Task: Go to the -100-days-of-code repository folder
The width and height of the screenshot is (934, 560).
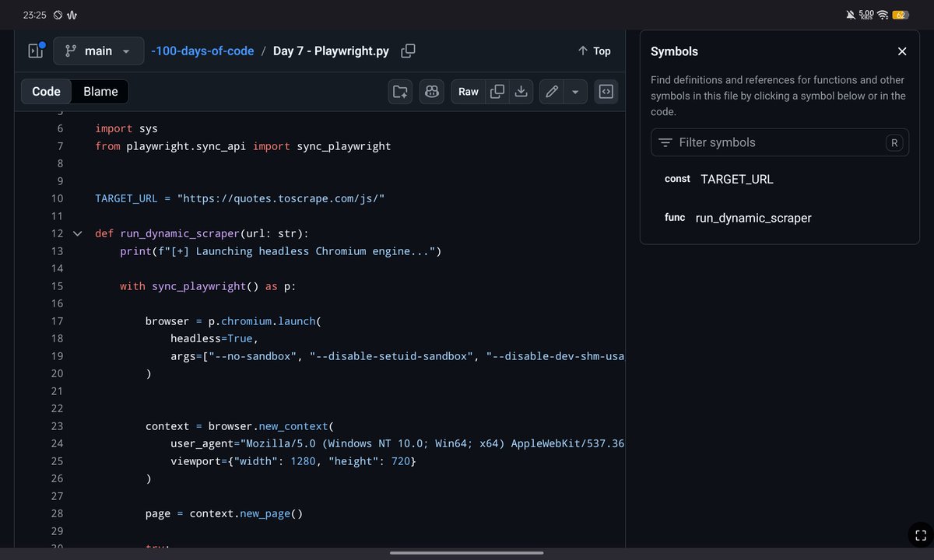Action: pos(202,51)
